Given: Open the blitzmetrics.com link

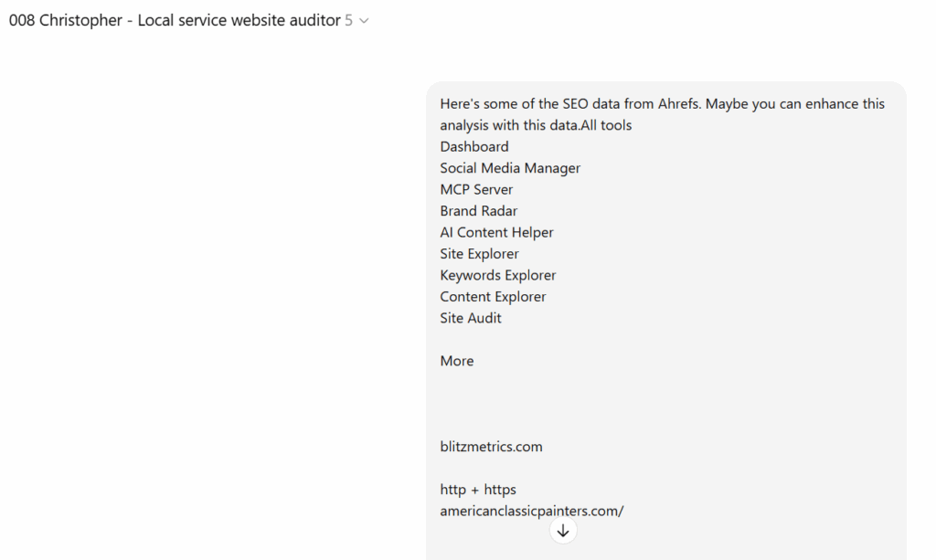Looking at the screenshot, I should click(491, 447).
